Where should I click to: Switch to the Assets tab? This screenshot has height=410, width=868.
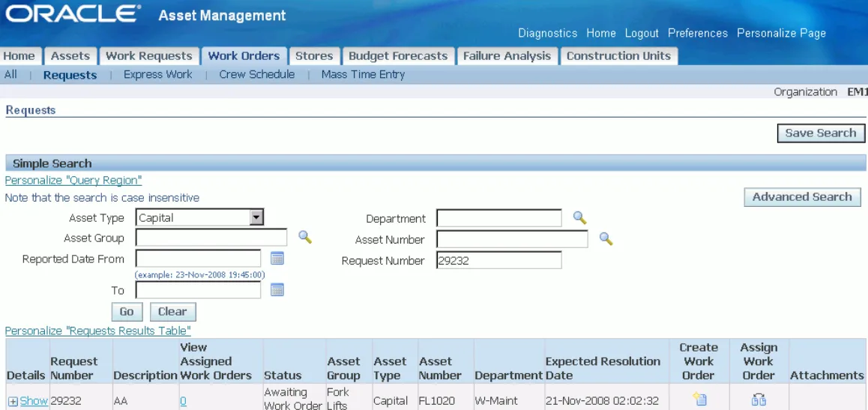click(x=70, y=56)
